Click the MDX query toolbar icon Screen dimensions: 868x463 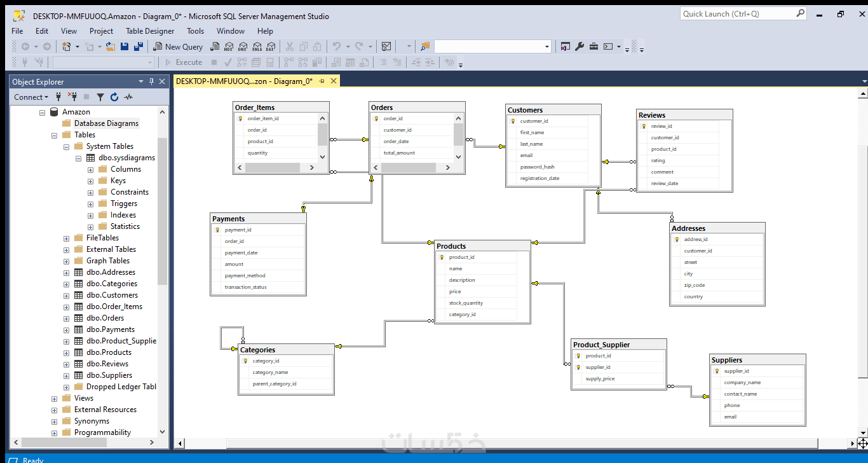[x=229, y=46]
